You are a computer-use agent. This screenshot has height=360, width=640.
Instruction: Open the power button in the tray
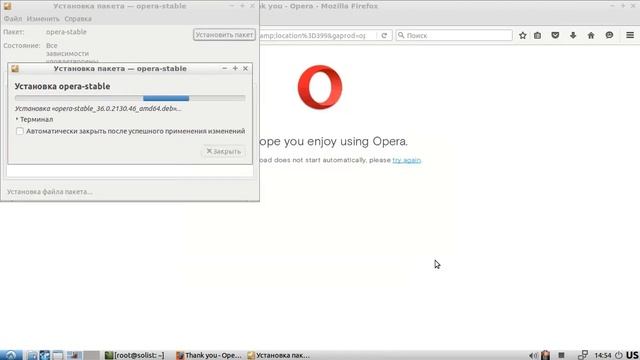point(619,356)
